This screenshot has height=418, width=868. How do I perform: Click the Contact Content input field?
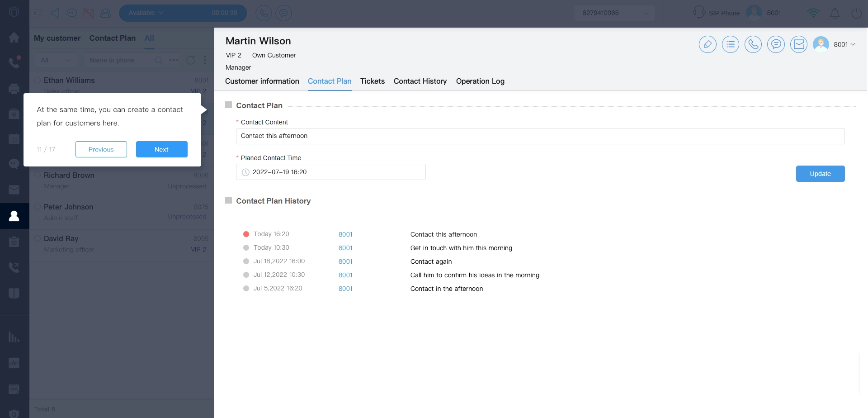coord(540,136)
